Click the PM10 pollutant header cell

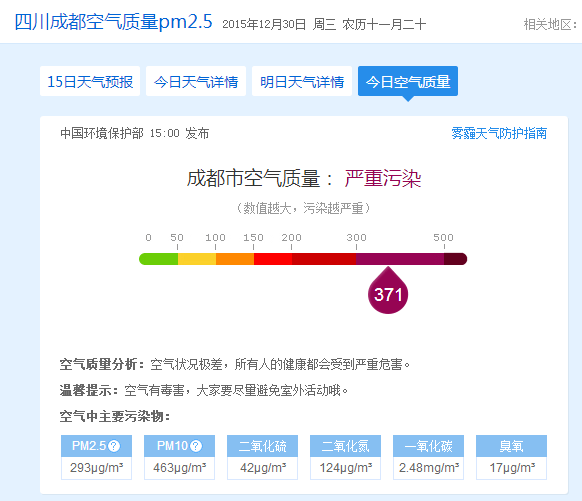tap(180, 446)
